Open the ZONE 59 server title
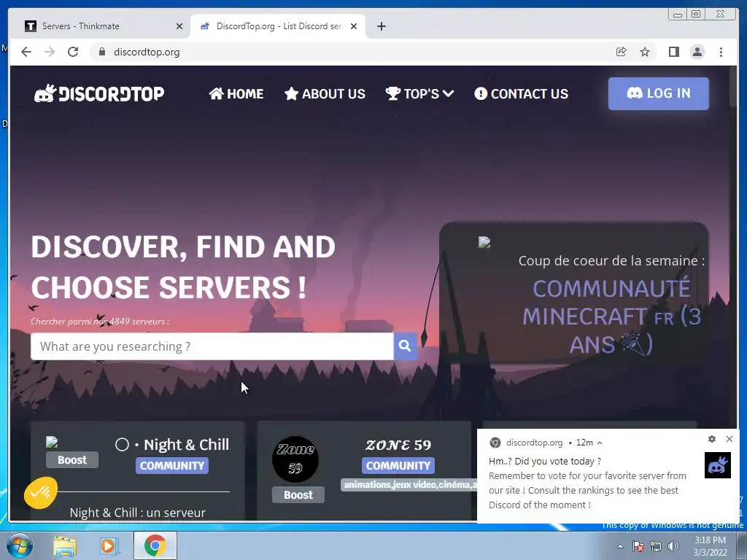Image resolution: width=747 pixels, height=560 pixels. [x=398, y=445]
